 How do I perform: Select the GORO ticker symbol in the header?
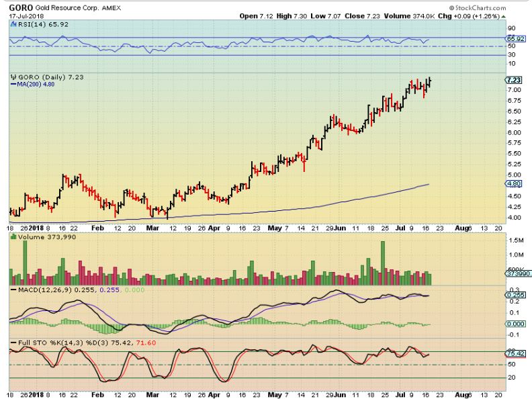pos(21,7)
